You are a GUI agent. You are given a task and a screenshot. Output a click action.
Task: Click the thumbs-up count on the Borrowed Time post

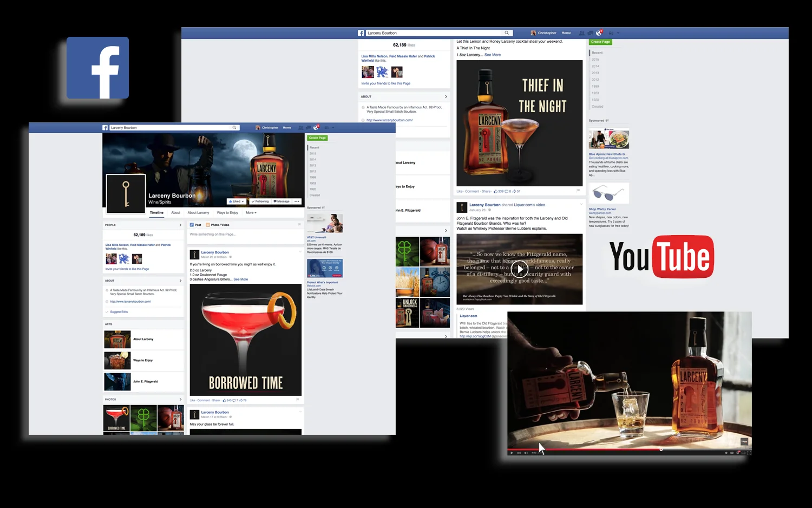(x=227, y=400)
